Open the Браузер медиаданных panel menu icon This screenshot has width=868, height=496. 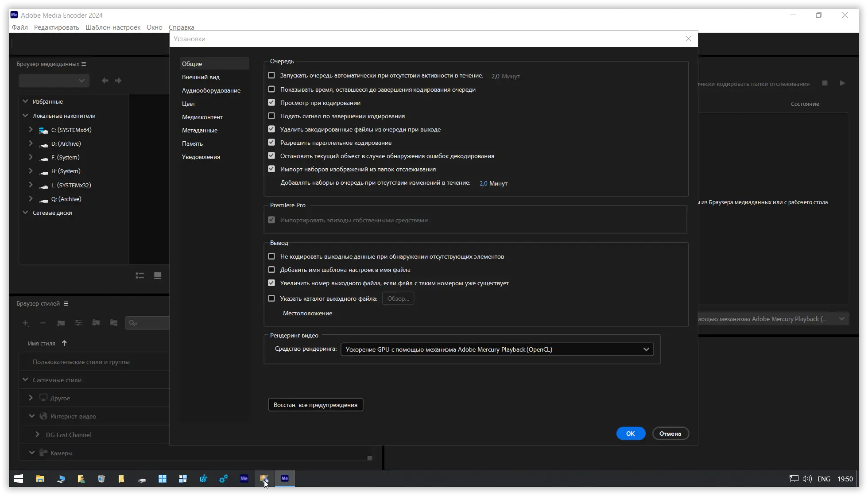(x=84, y=64)
